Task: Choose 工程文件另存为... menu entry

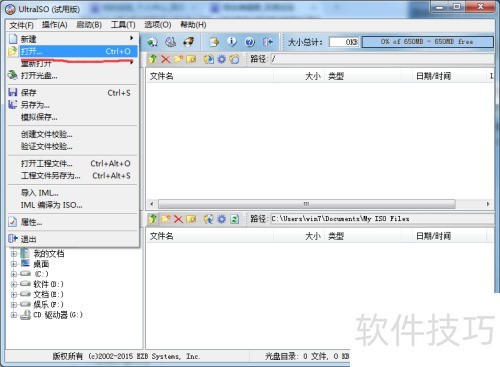Action: [73, 176]
